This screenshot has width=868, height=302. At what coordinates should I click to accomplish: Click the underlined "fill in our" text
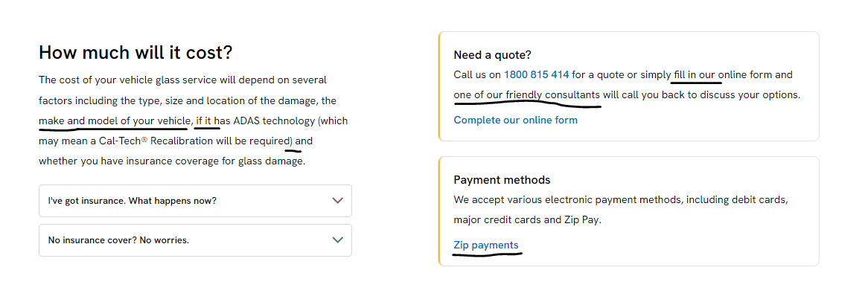(x=695, y=74)
